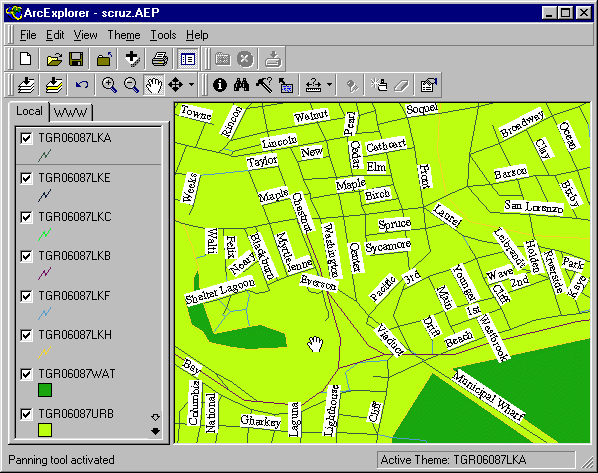Open the Tools menu

[x=163, y=35]
